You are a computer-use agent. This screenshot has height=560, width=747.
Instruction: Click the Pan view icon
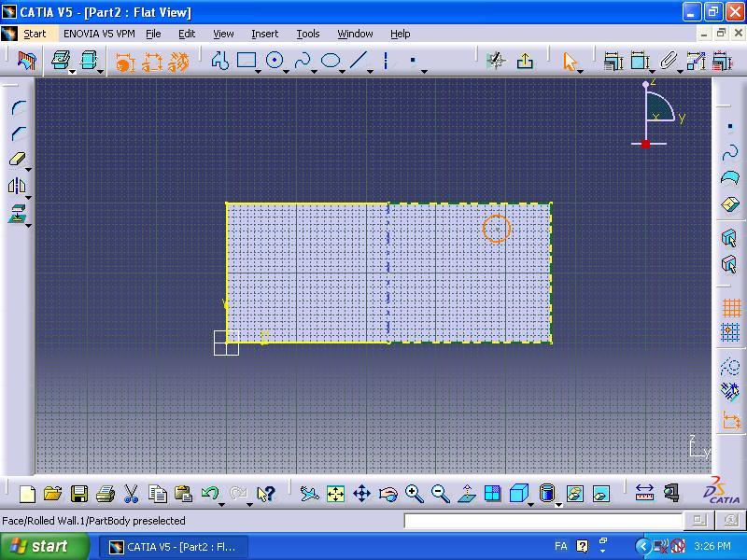[361, 494]
